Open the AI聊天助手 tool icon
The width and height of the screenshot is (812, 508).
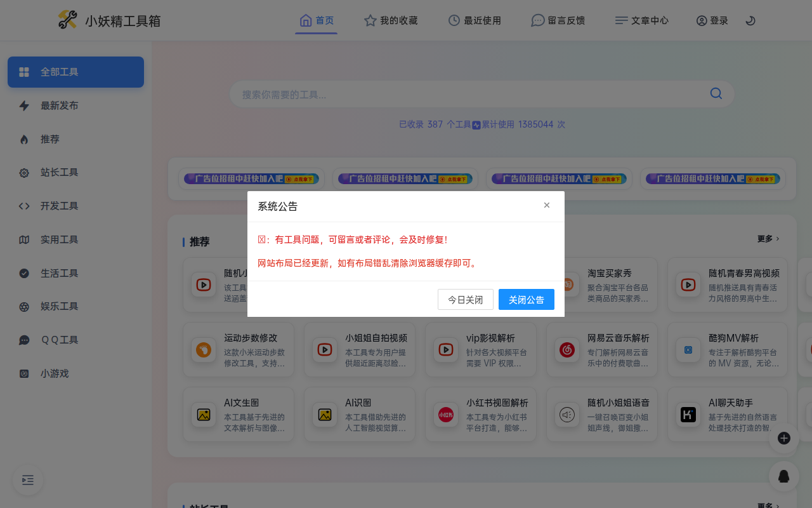pos(688,413)
